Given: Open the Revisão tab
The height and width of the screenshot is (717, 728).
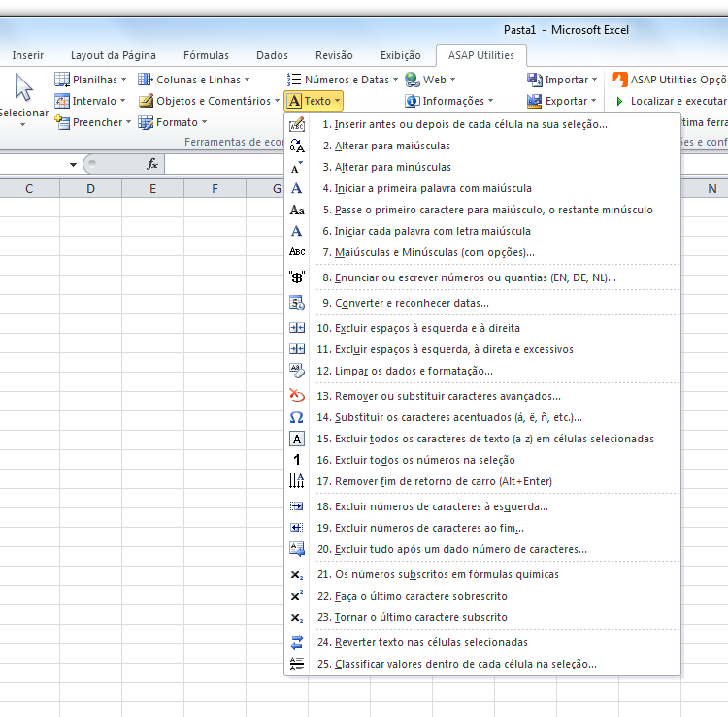Looking at the screenshot, I should (x=334, y=55).
